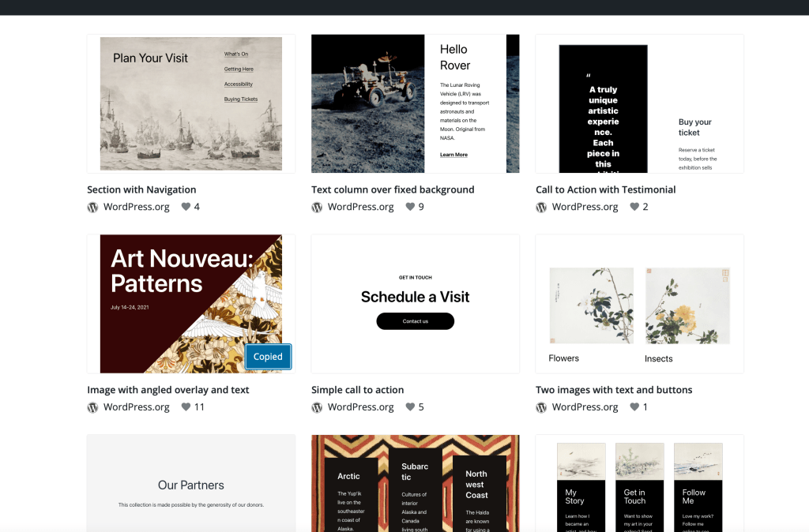This screenshot has height=532, width=809.
Task: Open Text column over fixed background title link
Action: tap(393, 189)
